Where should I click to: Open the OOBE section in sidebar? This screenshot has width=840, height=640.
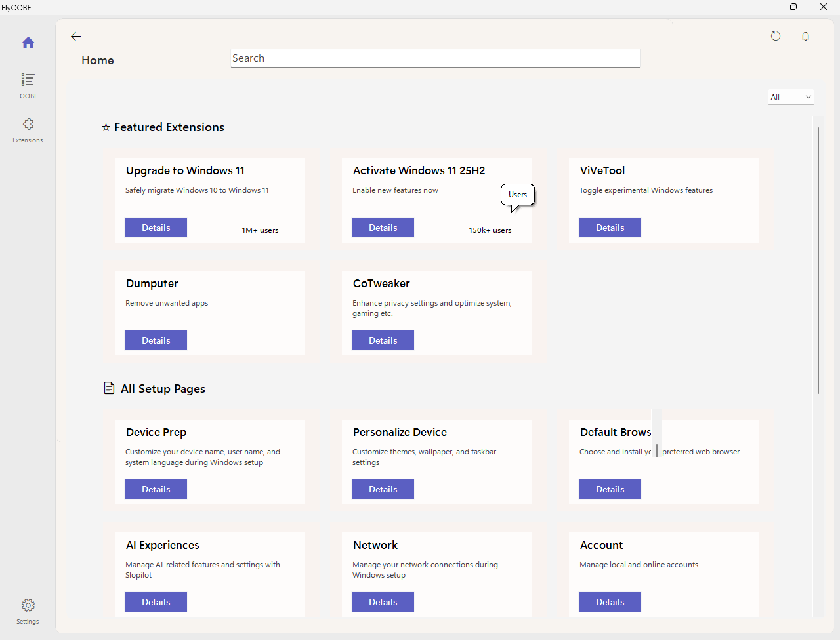(28, 85)
